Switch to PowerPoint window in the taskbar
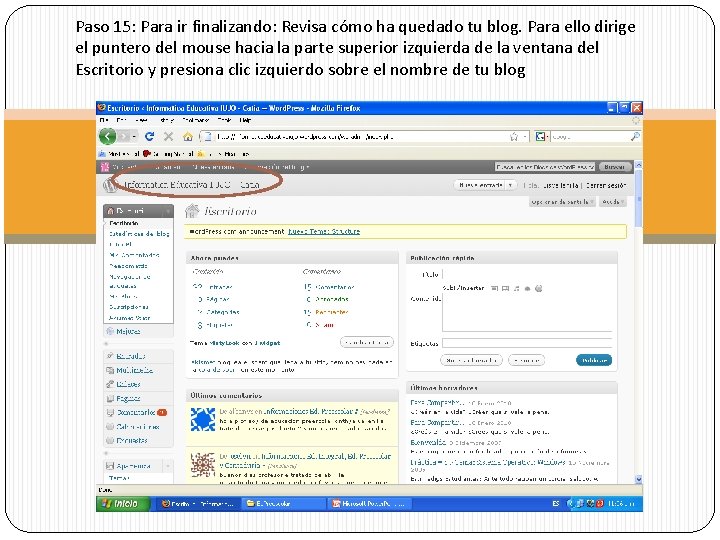Screen dimensions: 720x540 click(x=370, y=504)
